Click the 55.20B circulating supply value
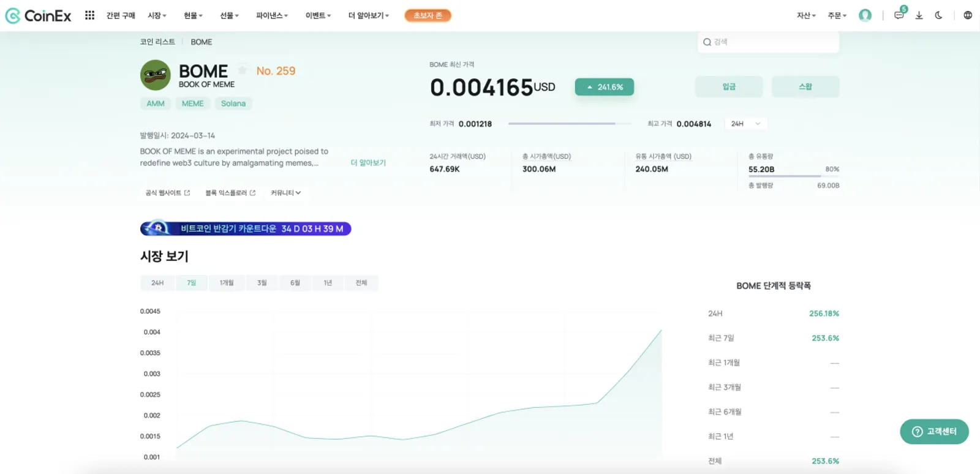The height and width of the screenshot is (474, 980). 761,170
